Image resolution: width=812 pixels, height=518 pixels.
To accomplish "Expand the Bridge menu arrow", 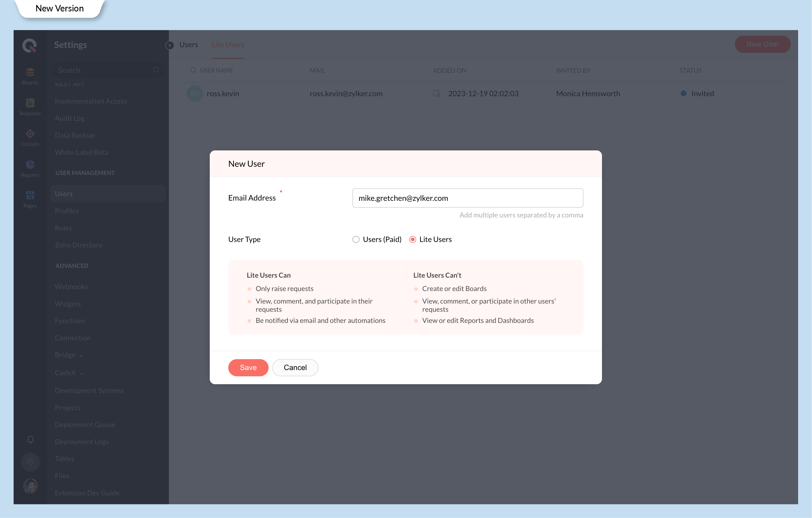I will 81,356.
